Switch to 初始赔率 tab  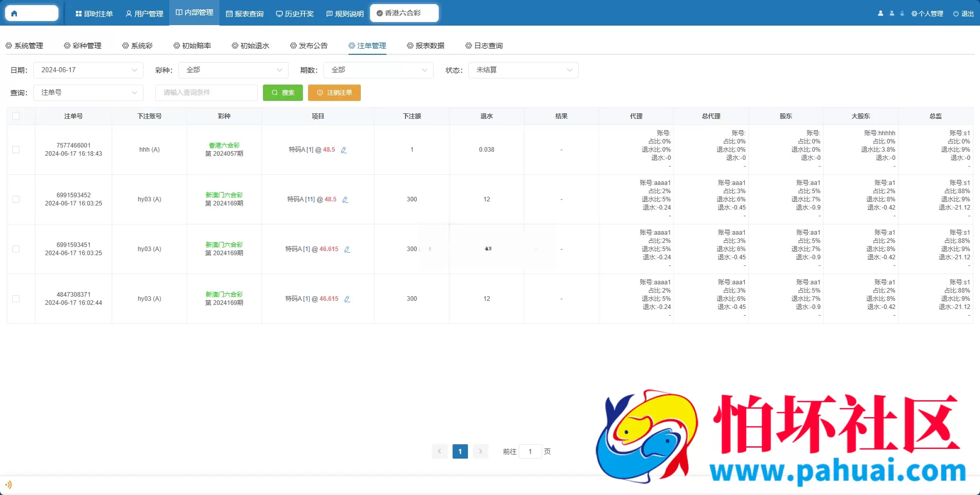pos(192,46)
